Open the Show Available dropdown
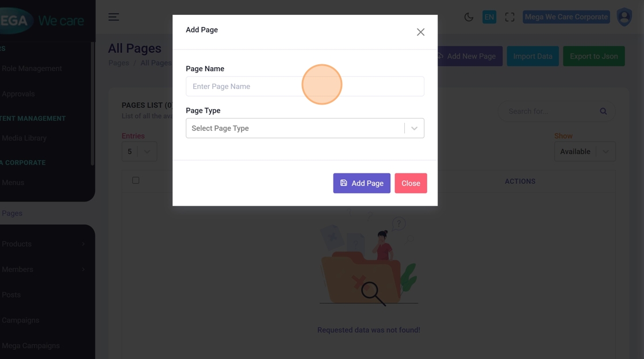The image size is (644, 359). pyautogui.click(x=584, y=152)
